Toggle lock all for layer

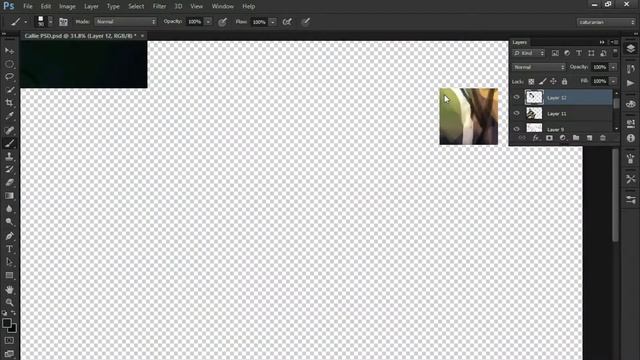coord(564,82)
